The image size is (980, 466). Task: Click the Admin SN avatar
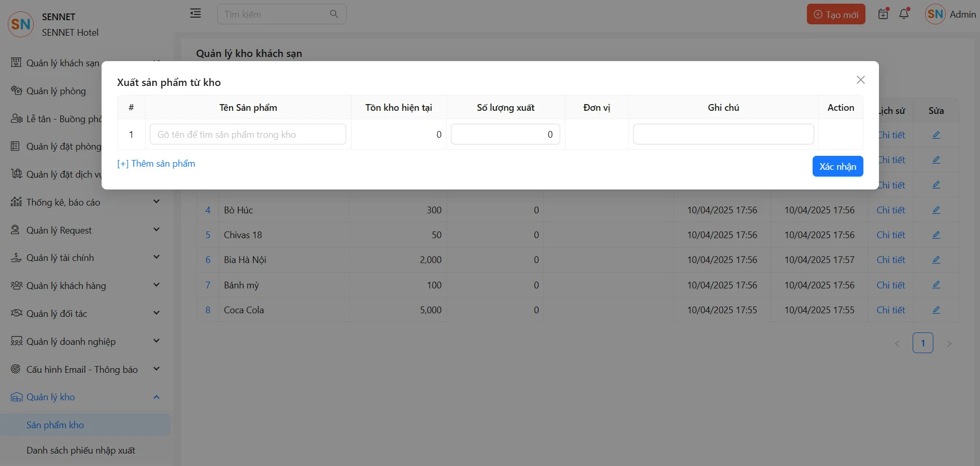(x=935, y=14)
